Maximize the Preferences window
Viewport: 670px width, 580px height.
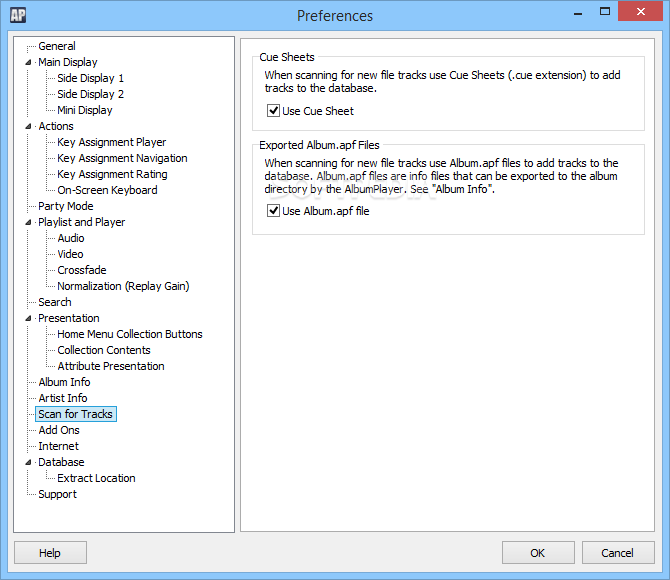[605, 12]
